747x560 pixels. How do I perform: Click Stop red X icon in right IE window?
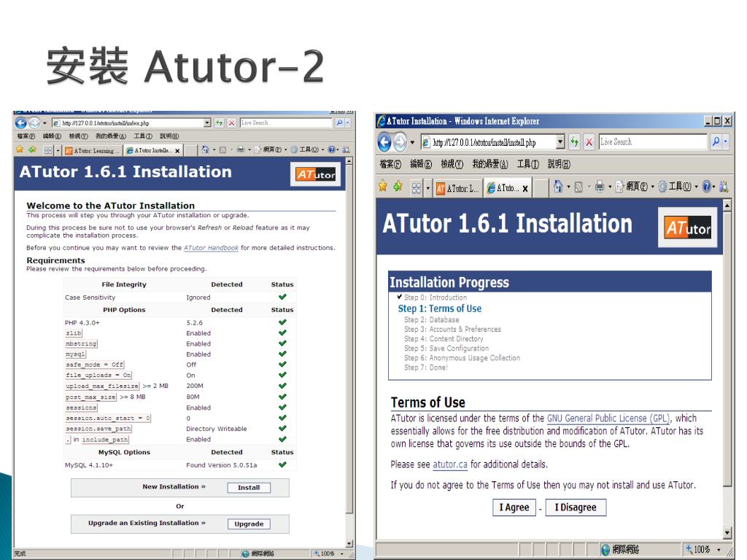(x=589, y=142)
